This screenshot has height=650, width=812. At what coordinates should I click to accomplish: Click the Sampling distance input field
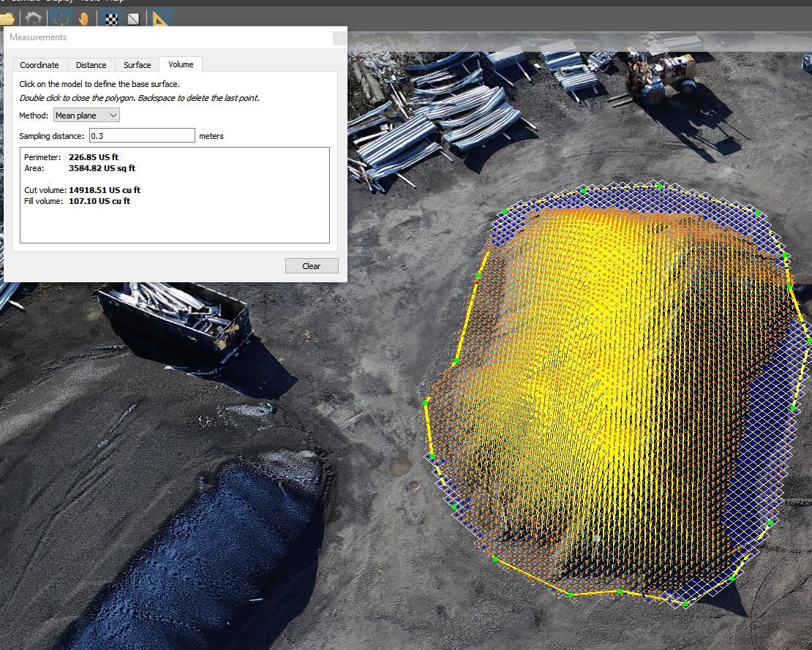point(142,135)
